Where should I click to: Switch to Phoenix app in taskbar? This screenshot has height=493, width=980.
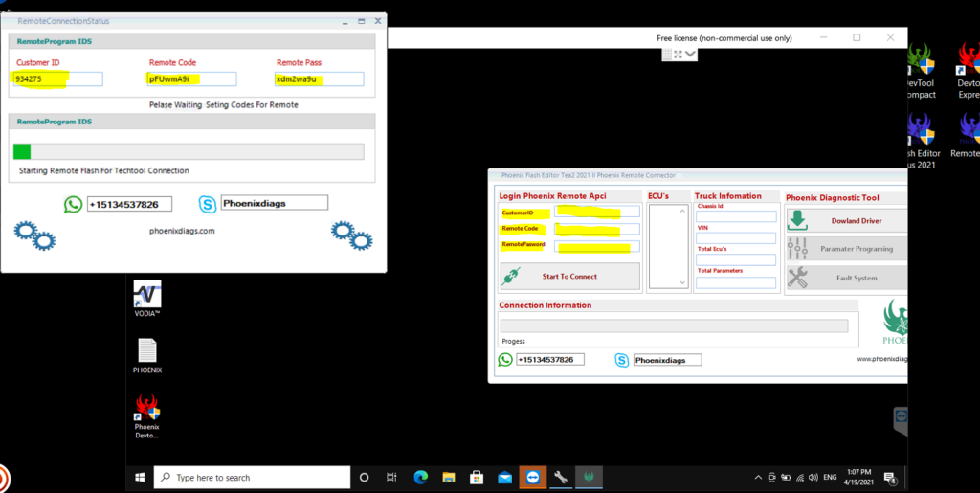pos(590,478)
